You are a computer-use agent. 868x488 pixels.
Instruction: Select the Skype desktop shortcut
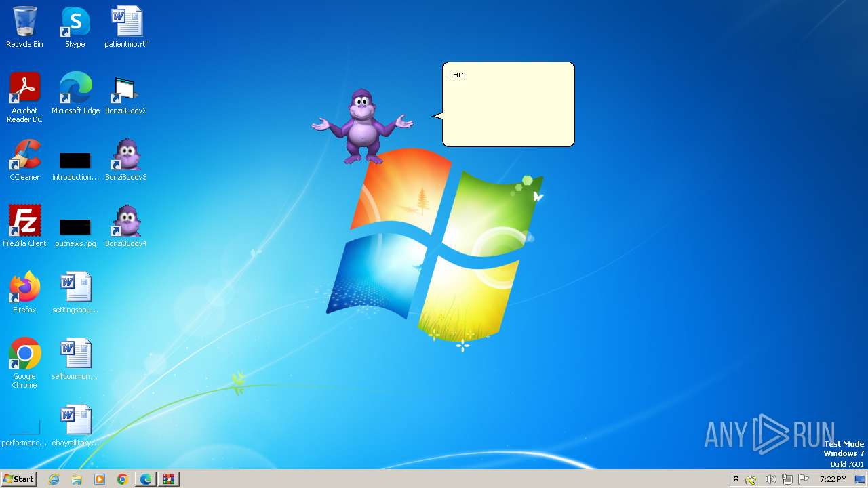pyautogui.click(x=75, y=27)
